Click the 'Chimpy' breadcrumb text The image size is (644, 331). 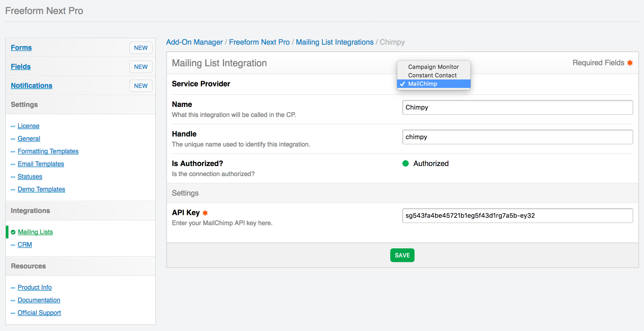pos(392,42)
